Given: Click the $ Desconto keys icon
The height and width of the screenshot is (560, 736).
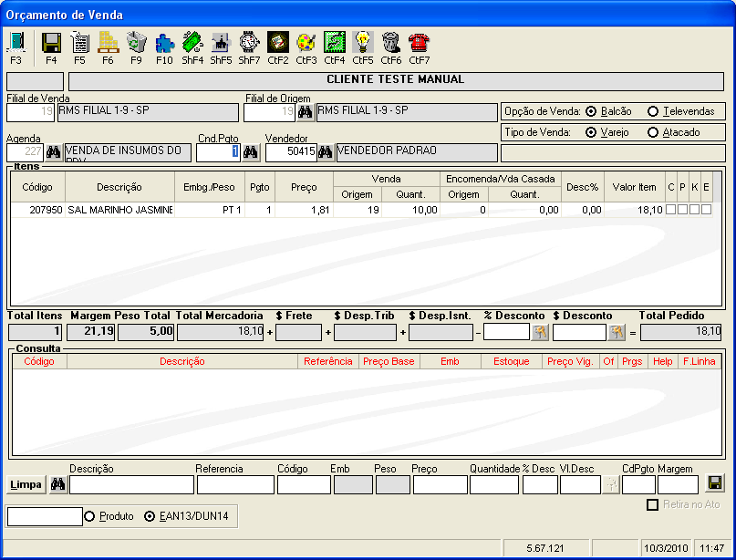Looking at the screenshot, I should click(x=617, y=332).
